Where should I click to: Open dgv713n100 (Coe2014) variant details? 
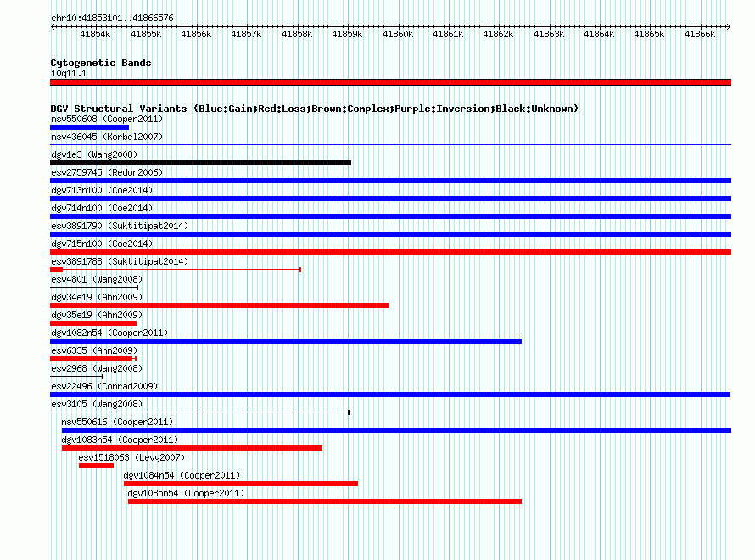(x=102, y=190)
